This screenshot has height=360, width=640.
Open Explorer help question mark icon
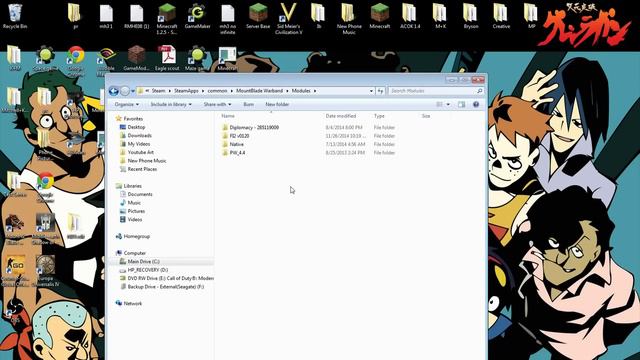click(476, 104)
